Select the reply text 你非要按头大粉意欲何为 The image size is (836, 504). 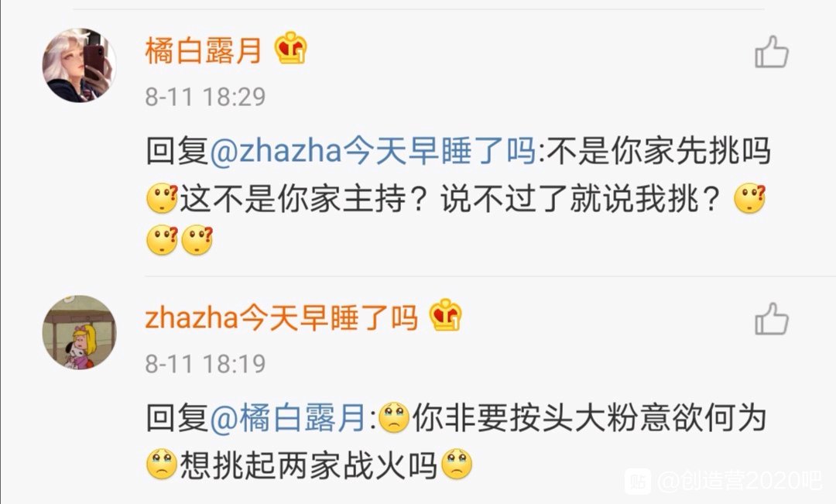[590, 417]
